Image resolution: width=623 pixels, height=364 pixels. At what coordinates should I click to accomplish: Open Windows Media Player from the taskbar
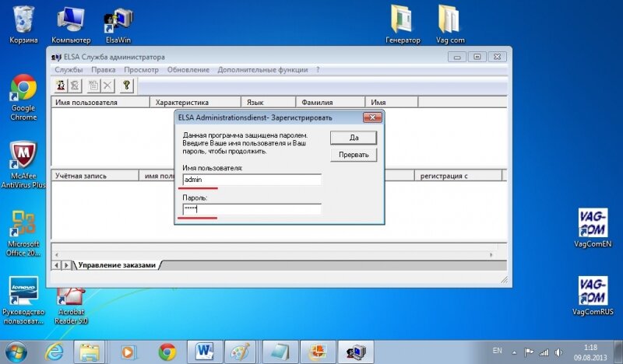pos(128,352)
